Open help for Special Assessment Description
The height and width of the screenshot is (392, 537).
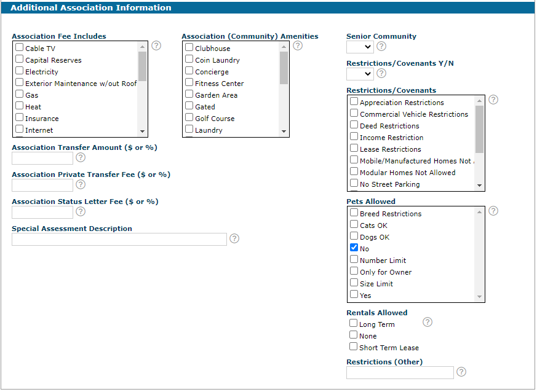point(234,238)
